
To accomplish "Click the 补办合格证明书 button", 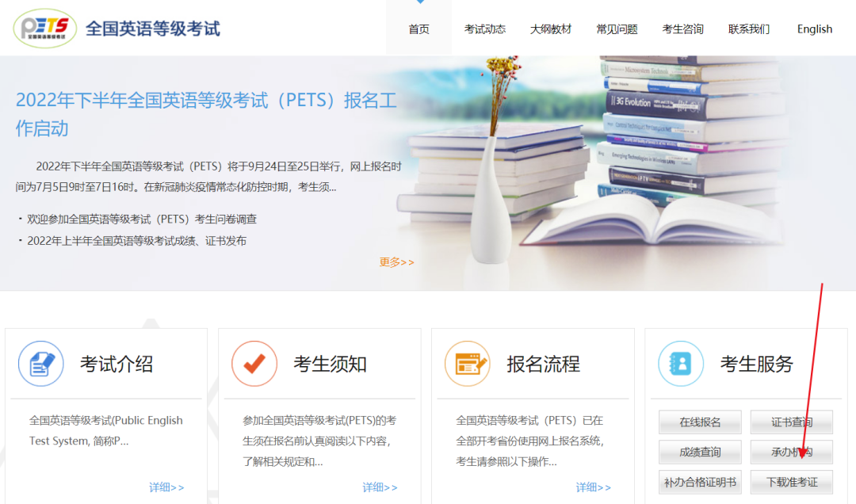I will tap(700, 482).
